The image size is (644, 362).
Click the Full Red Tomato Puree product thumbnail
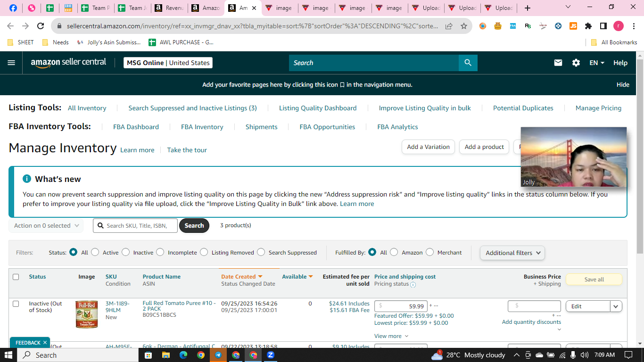[87, 314]
